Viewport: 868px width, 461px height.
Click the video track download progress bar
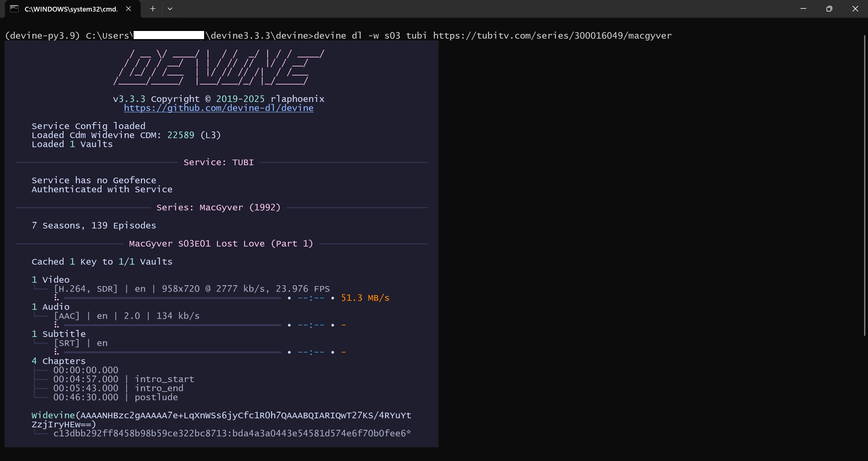click(x=172, y=298)
